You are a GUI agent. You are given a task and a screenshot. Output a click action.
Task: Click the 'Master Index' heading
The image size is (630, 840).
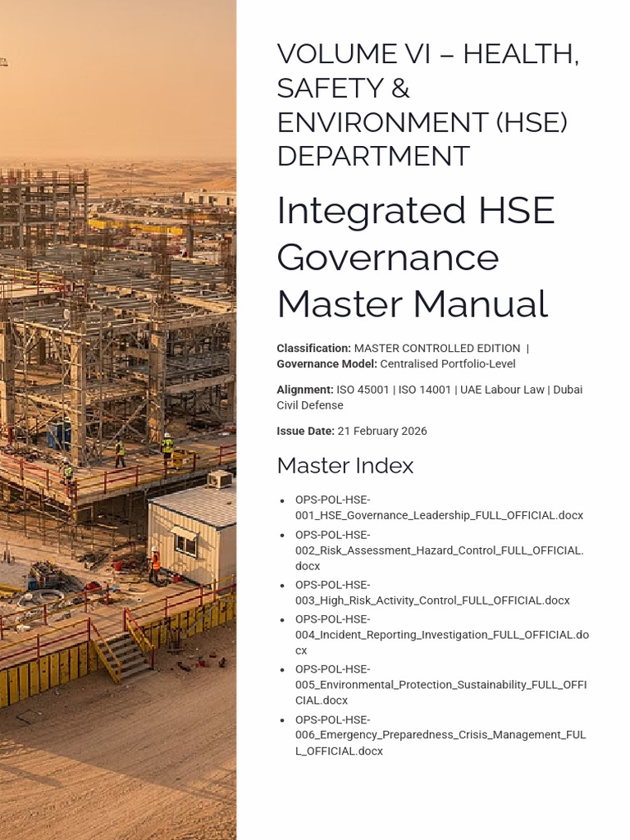tap(345, 466)
